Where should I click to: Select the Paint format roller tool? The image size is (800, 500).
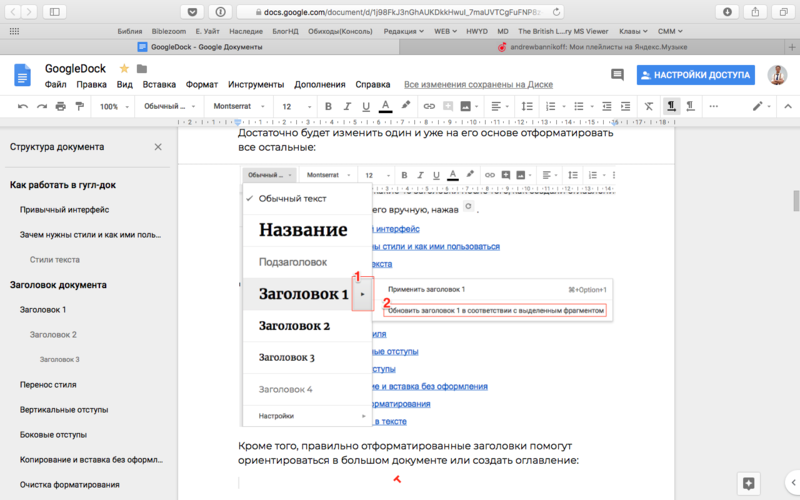(x=79, y=106)
